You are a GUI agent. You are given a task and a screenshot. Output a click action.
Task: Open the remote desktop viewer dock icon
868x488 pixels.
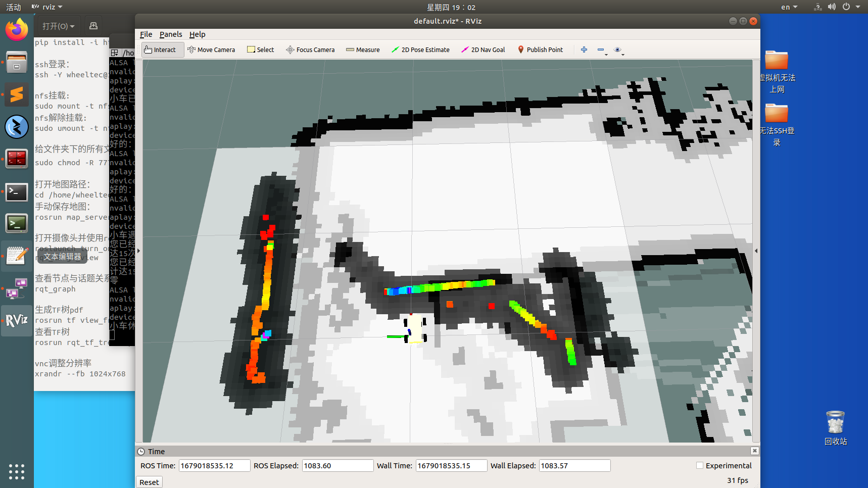coord(17,288)
